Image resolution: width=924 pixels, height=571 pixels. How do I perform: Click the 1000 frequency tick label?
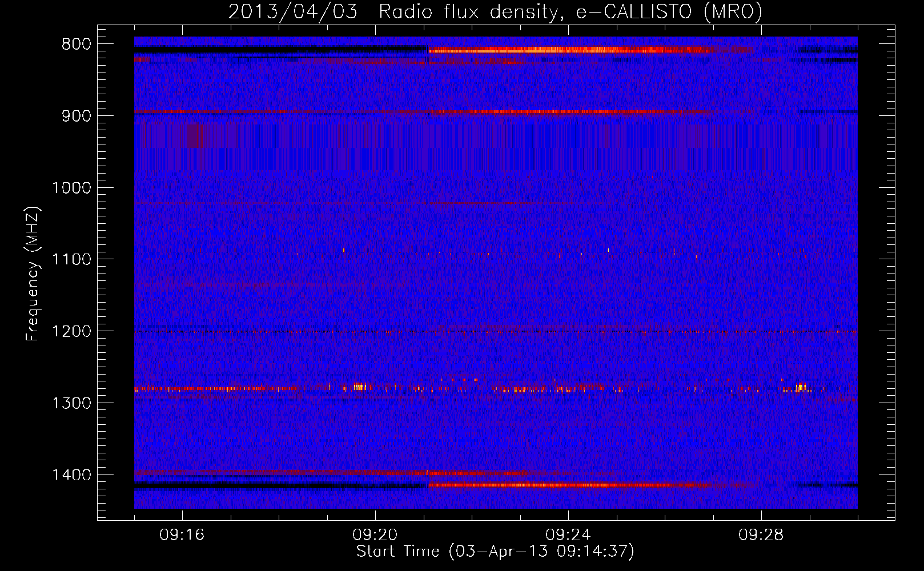(71, 188)
